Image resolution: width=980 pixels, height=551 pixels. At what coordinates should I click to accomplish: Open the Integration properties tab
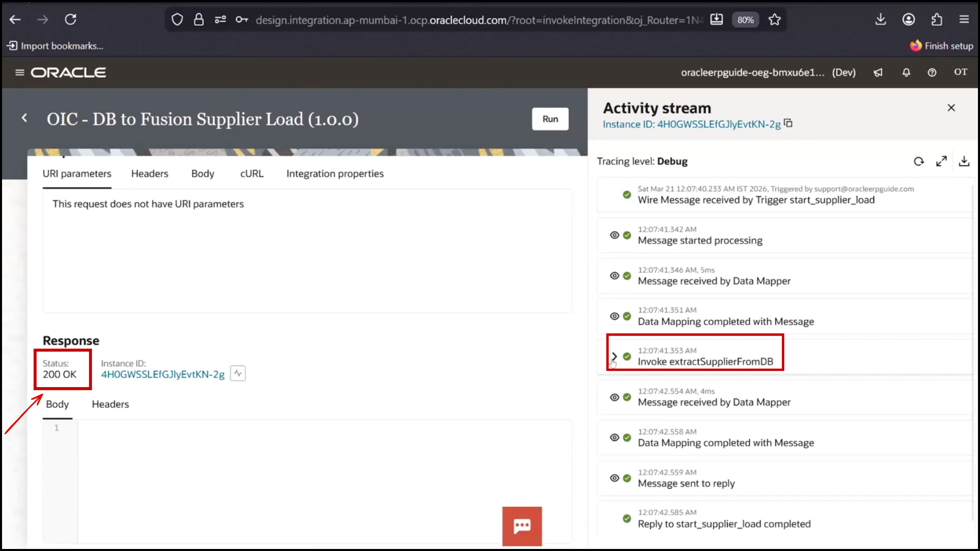coord(335,174)
